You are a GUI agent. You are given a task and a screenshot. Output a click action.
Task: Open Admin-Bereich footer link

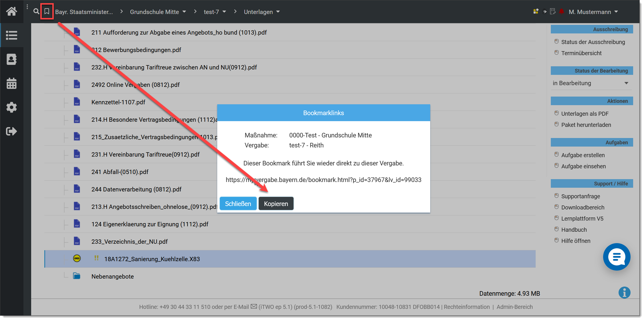coord(515,307)
